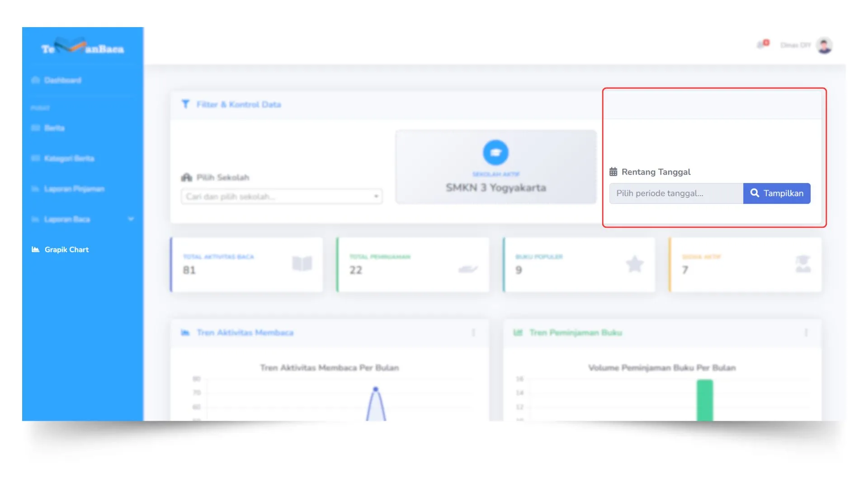The width and height of the screenshot is (868, 488).
Task: Click the Tampilkan search button
Action: click(776, 193)
